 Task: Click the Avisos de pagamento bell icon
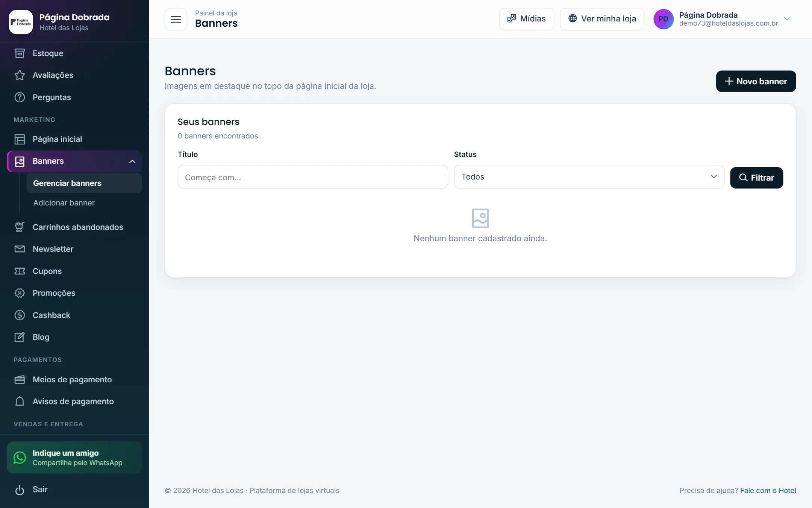click(20, 402)
